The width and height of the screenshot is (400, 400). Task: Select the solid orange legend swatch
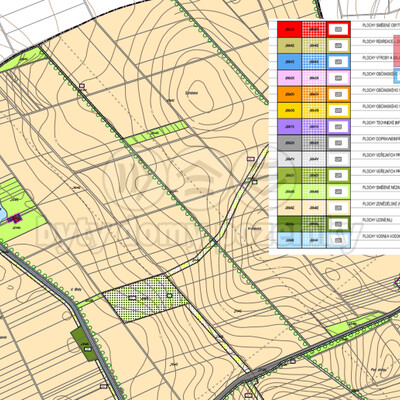point(290,94)
